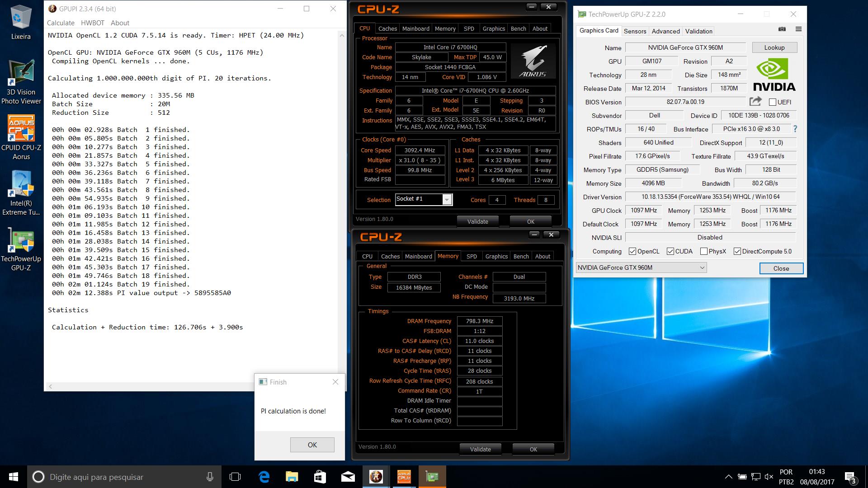This screenshot has height=488, width=868.
Task: Open Microsoft Store from the taskbar
Action: point(320,477)
